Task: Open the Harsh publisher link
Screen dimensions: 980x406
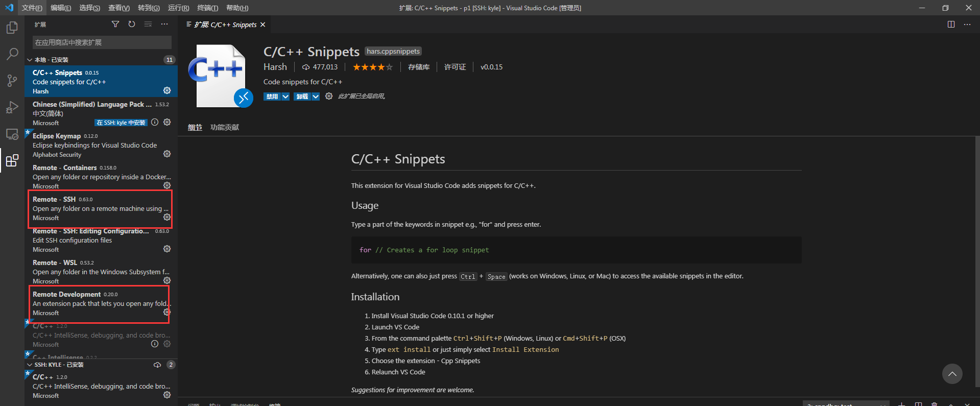Action: pyautogui.click(x=275, y=67)
